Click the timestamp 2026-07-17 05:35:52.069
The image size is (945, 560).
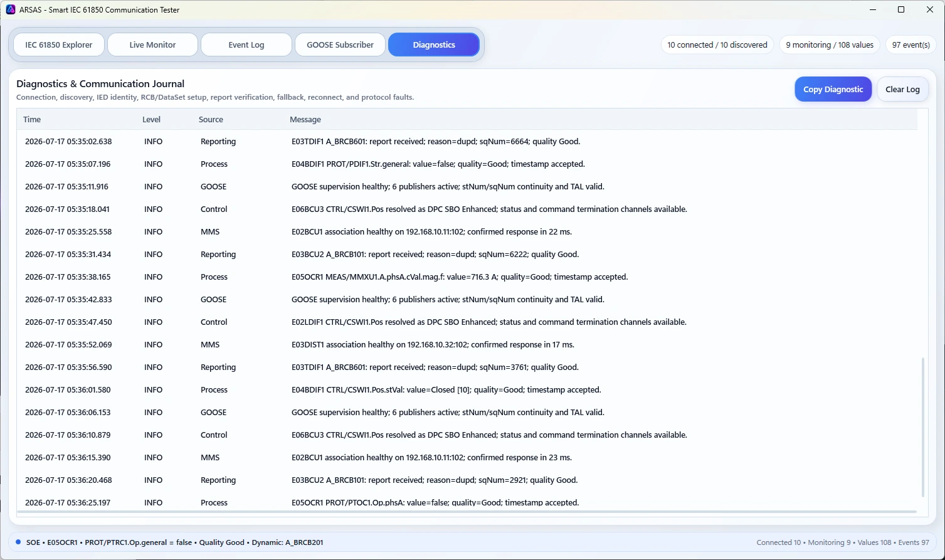coord(68,345)
